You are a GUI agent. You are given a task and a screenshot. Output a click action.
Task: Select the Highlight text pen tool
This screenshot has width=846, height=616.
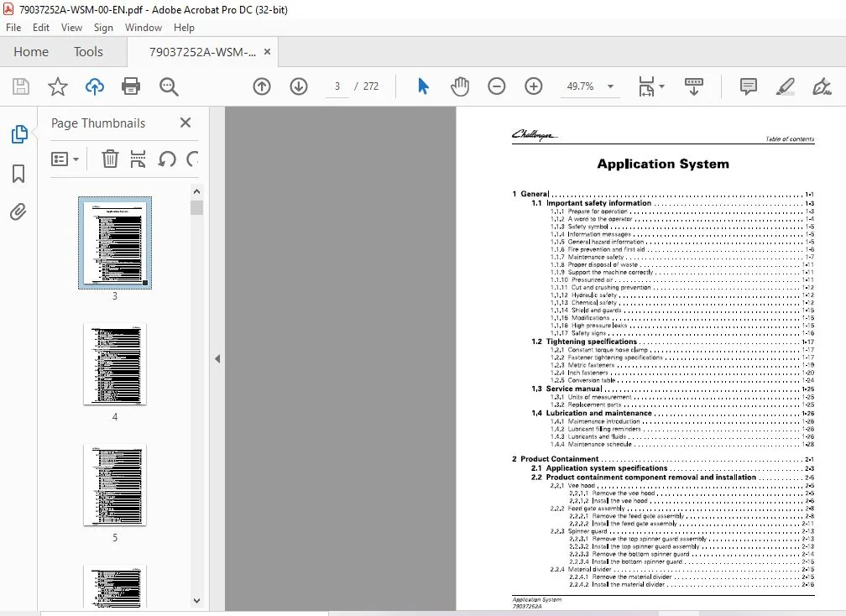point(785,86)
